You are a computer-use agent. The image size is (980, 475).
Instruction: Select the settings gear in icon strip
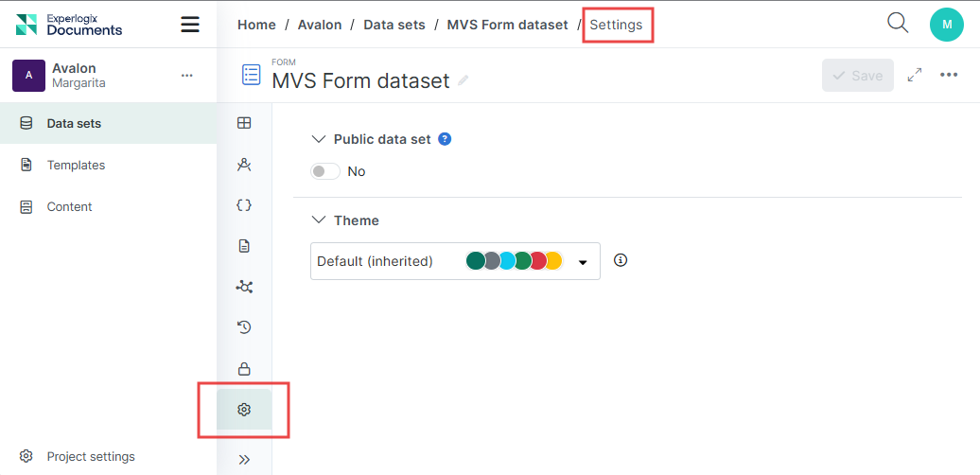pos(244,410)
